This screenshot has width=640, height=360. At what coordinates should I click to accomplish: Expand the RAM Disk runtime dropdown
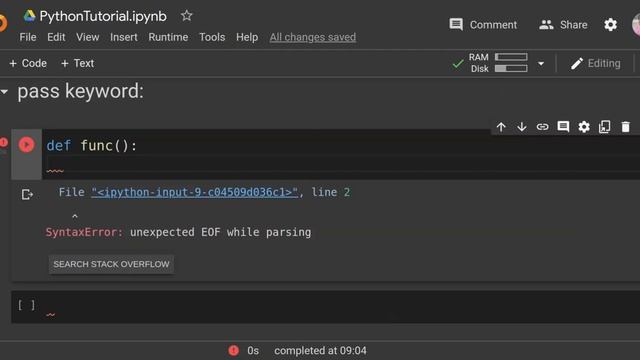[x=541, y=64]
